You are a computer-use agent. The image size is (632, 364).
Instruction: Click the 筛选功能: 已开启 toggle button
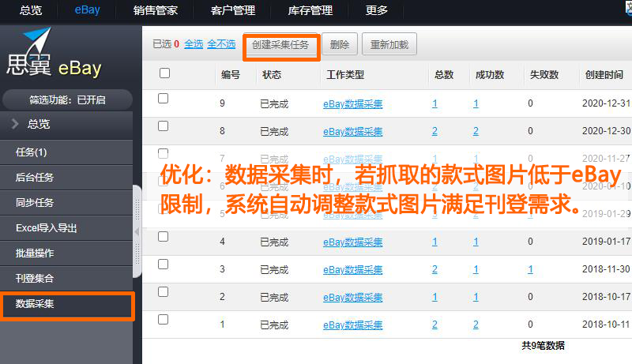tap(67, 99)
